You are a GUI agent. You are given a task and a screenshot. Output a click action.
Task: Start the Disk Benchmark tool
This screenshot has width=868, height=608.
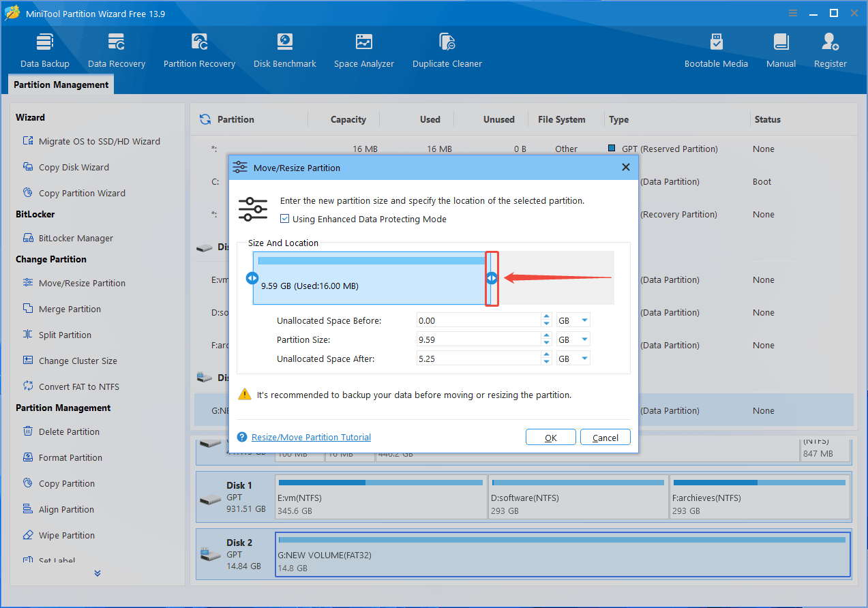tap(284, 50)
